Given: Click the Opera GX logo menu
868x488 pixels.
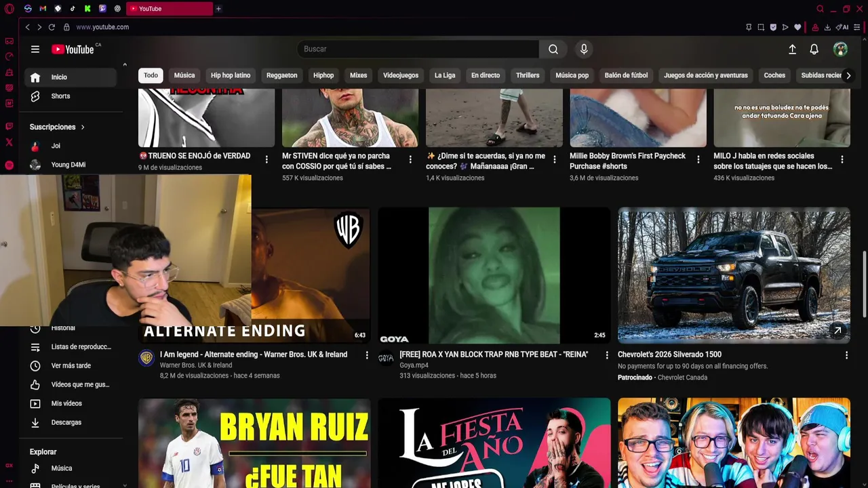Looking at the screenshot, I should coord(9,9).
